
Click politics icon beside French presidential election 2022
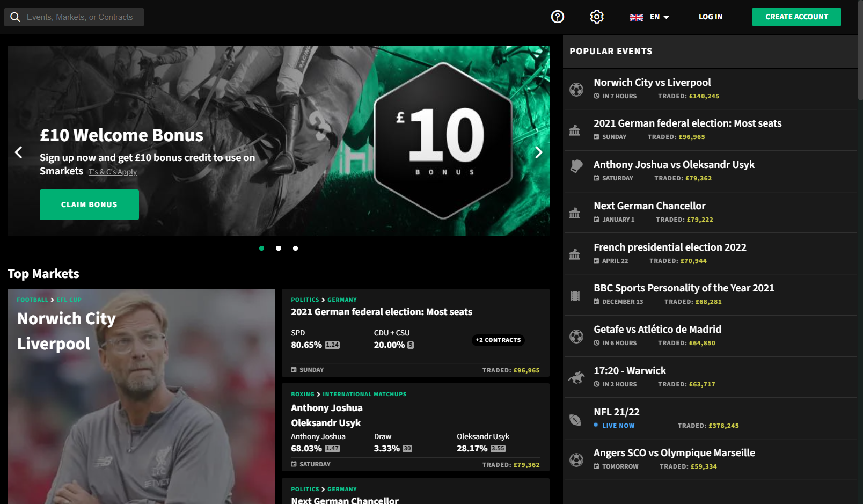575,254
